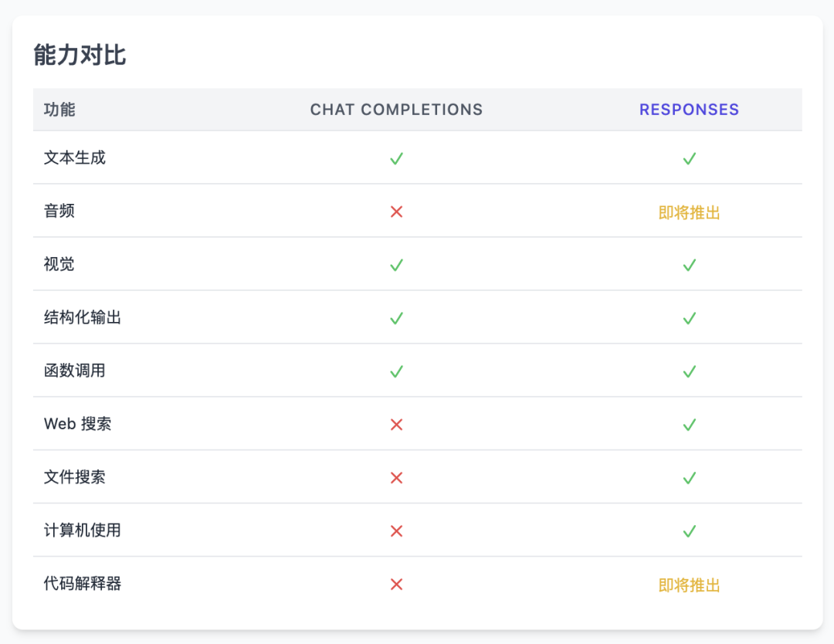
Task: Click the red X for 代码解释器
Action: click(x=396, y=585)
